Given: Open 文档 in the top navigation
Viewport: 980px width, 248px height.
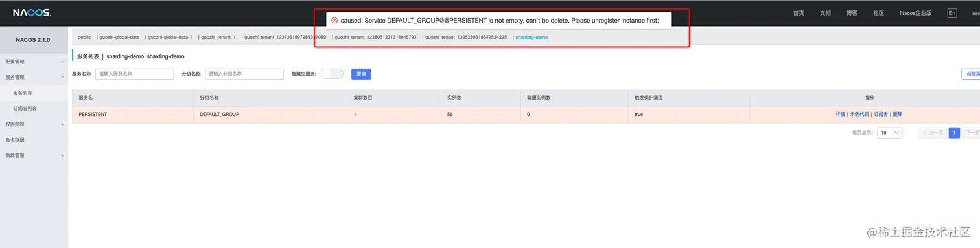Looking at the screenshot, I should click(825, 13).
